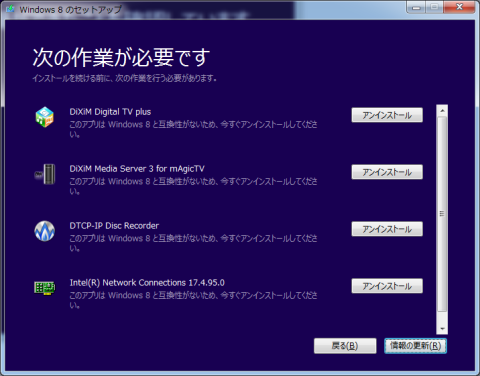Click the window title 'Windows 8 のセットアップ'
480x376 pixels.
coord(71,10)
